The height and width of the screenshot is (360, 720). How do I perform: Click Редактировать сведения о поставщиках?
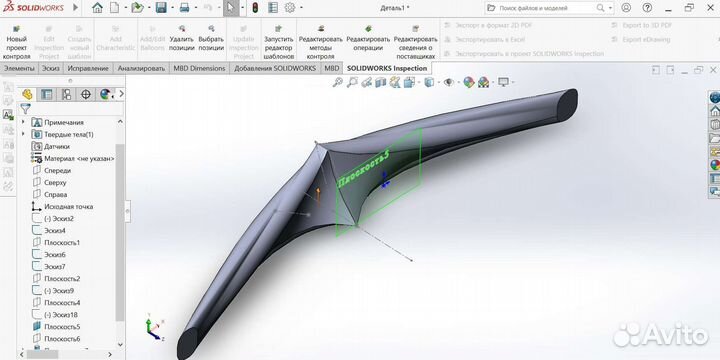click(x=416, y=43)
